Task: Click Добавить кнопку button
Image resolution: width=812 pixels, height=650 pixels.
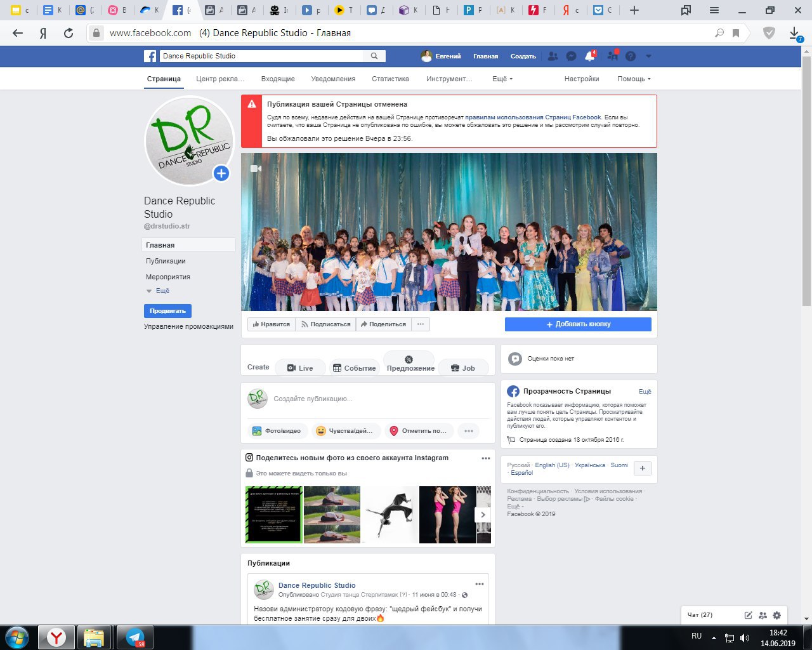Action: pyautogui.click(x=578, y=324)
